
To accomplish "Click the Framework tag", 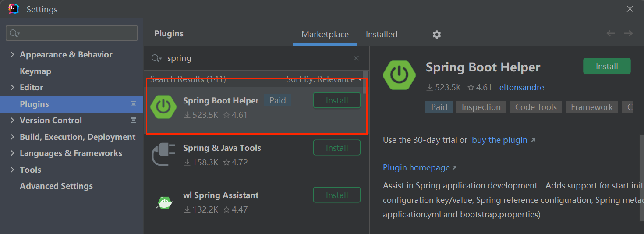I will point(592,107).
